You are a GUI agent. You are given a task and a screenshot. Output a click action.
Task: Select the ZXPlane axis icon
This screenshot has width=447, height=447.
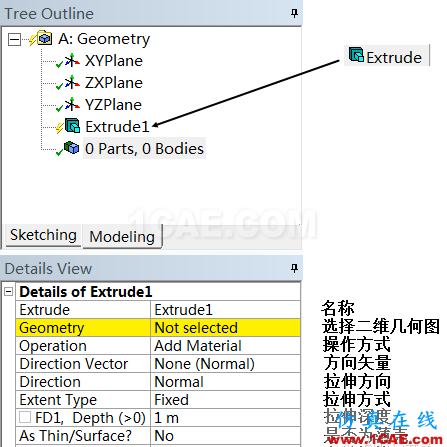(72, 83)
